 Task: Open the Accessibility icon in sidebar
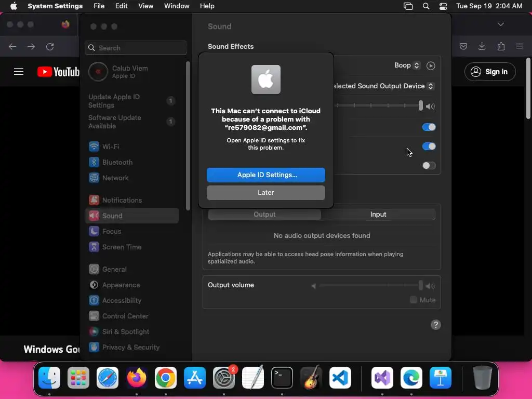[x=94, y=301]
